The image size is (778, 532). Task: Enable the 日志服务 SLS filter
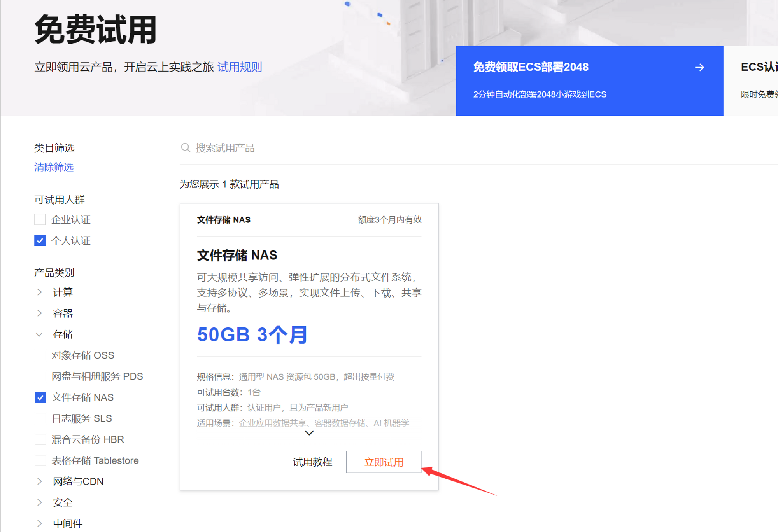[x=40, y=418]
